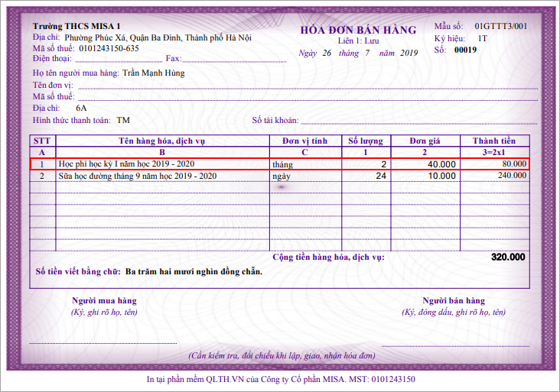Click the unit price '40.000'
This screenshot has height=392, width=560.
(441, 164)
